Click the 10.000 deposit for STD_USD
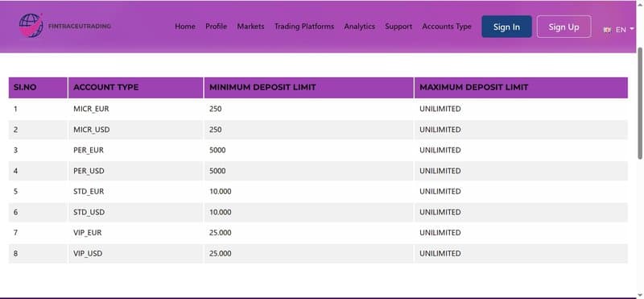 [x=220, y=212]
